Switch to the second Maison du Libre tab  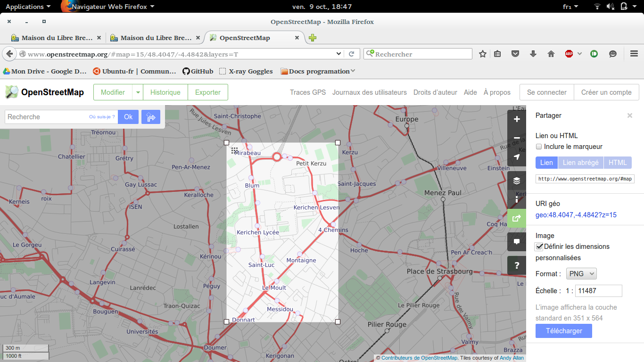(x=155, y=38)
